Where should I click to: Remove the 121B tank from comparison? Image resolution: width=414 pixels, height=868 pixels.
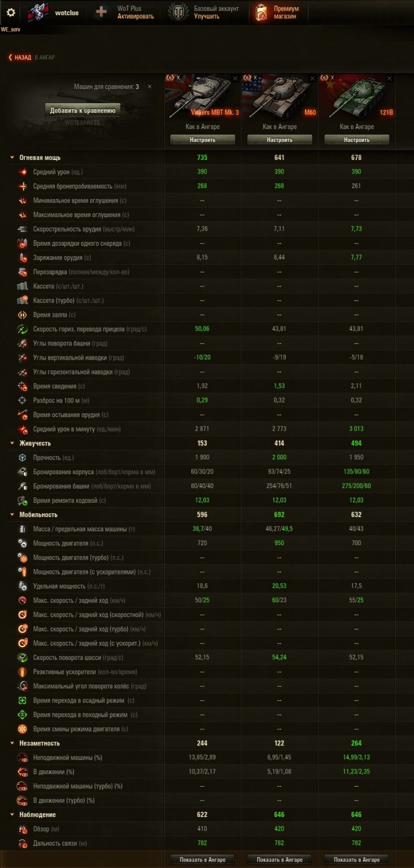389,78
